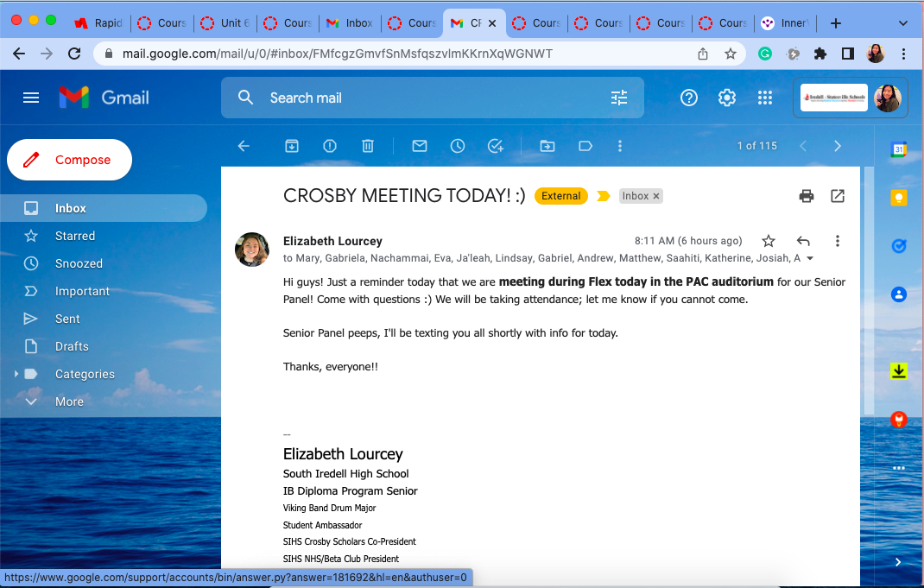Switch to the Rapid browser tab
Image resolution: width=924 pixels, height=588 pixels.
pyautogui.click(x=98, y=23)
